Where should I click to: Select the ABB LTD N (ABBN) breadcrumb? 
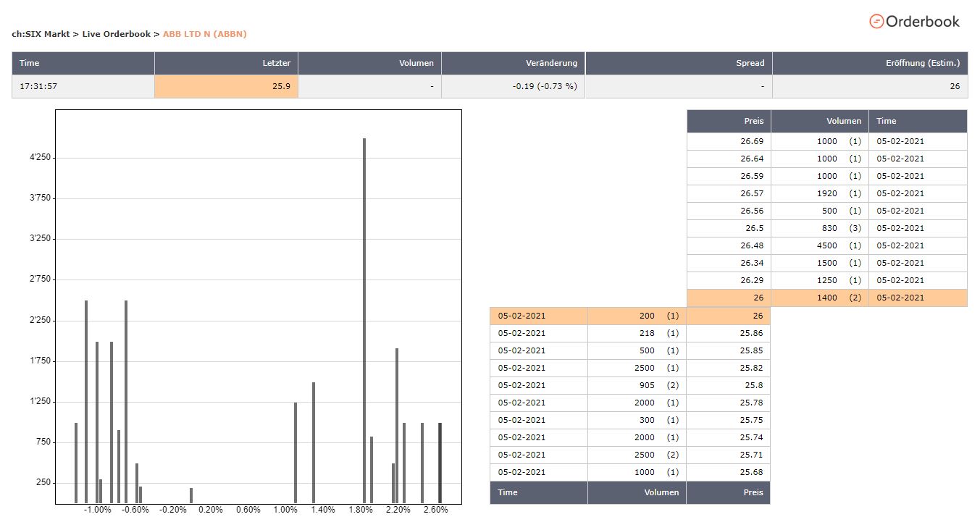pyautogui.click(x=205, y=34)
